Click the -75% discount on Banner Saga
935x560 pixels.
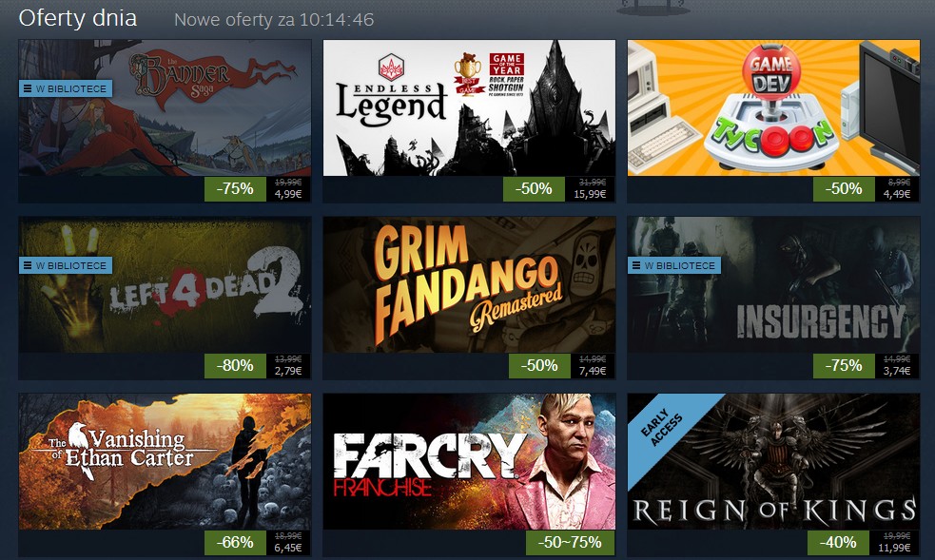(x=235, y=189)
